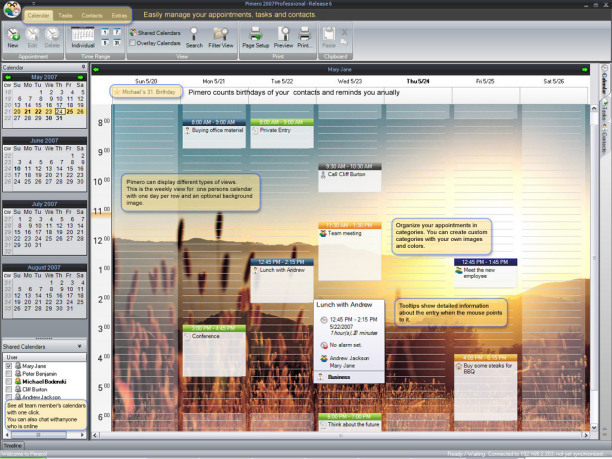Open Search from the View group
Viewport: 612px width, 459px height.
pos(194,37)
